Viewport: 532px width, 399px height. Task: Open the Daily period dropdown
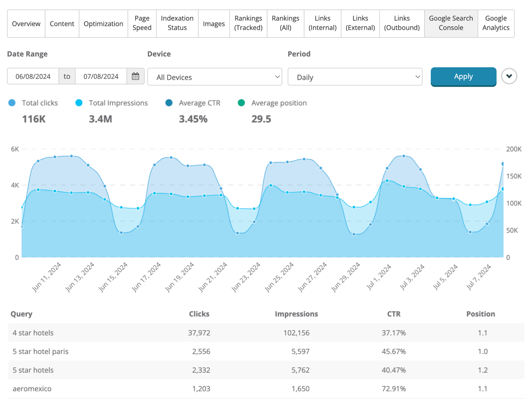pos(355,77)
